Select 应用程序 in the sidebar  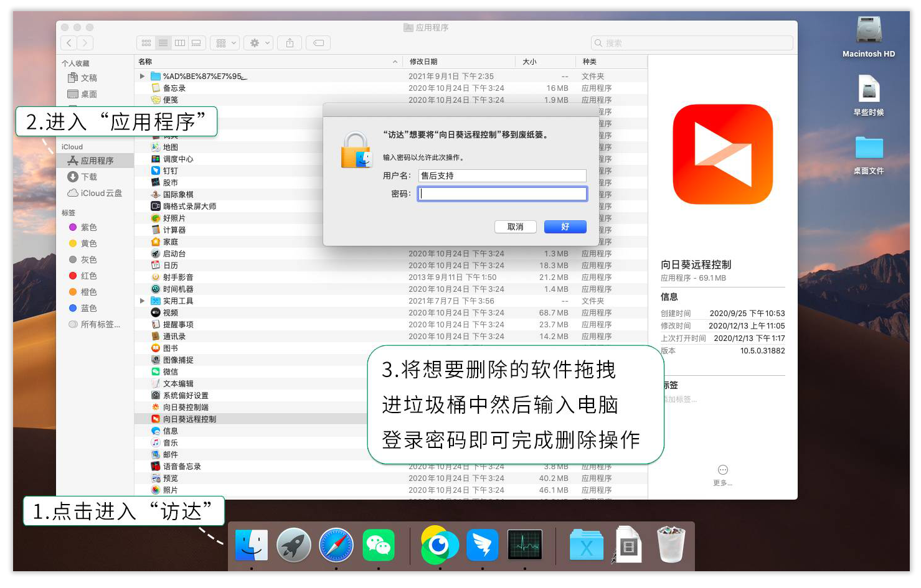(x=95, y=161)
